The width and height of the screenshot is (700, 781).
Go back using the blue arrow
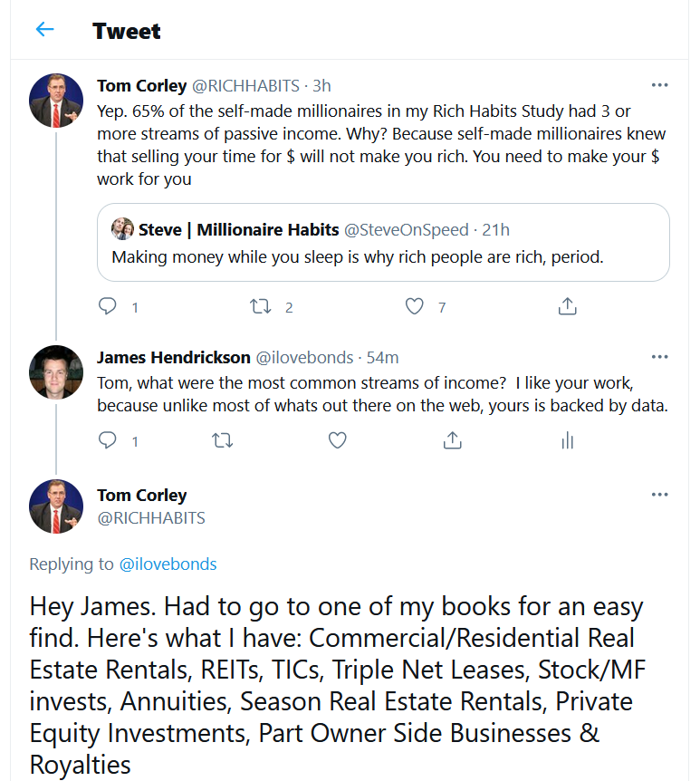(x=44, y=29)
